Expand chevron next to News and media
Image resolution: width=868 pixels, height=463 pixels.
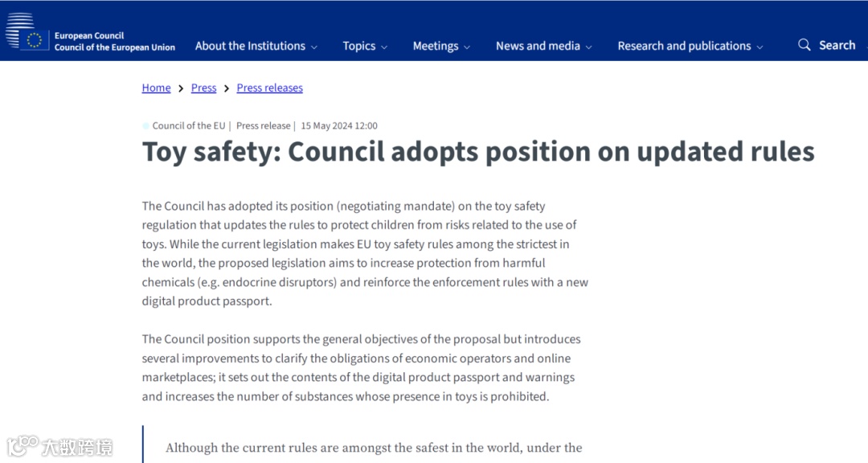(588, 47)
